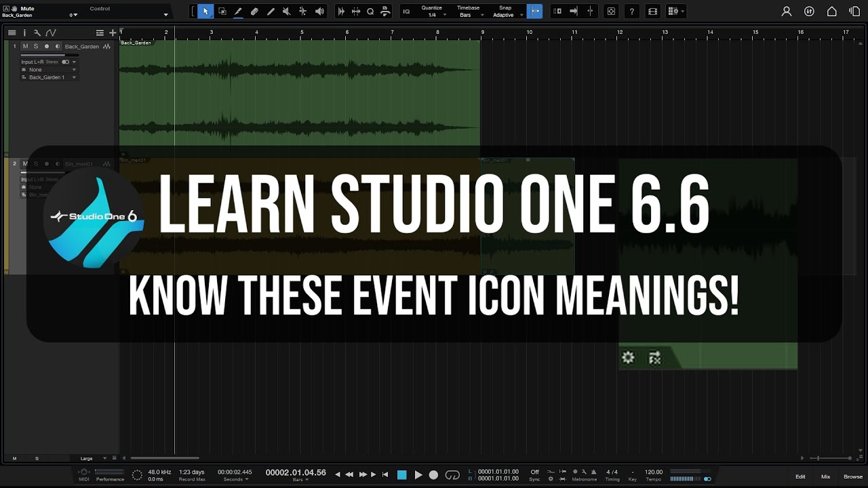Screen dimensions: 868x488
Task: Open the Track List icon
Action: [12, 33]
